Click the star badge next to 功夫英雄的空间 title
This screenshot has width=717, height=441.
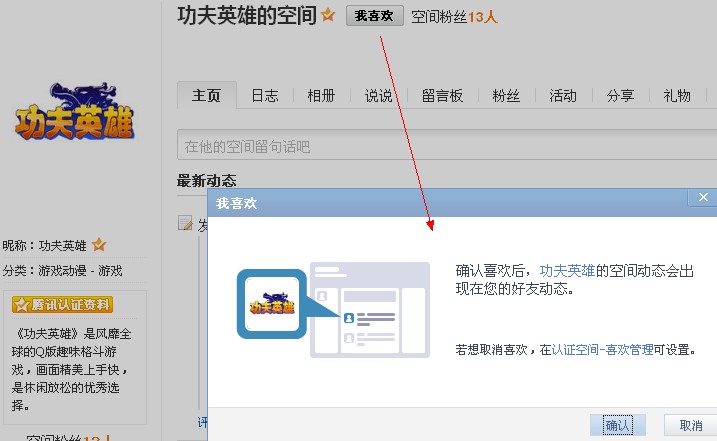click(328, 15)
